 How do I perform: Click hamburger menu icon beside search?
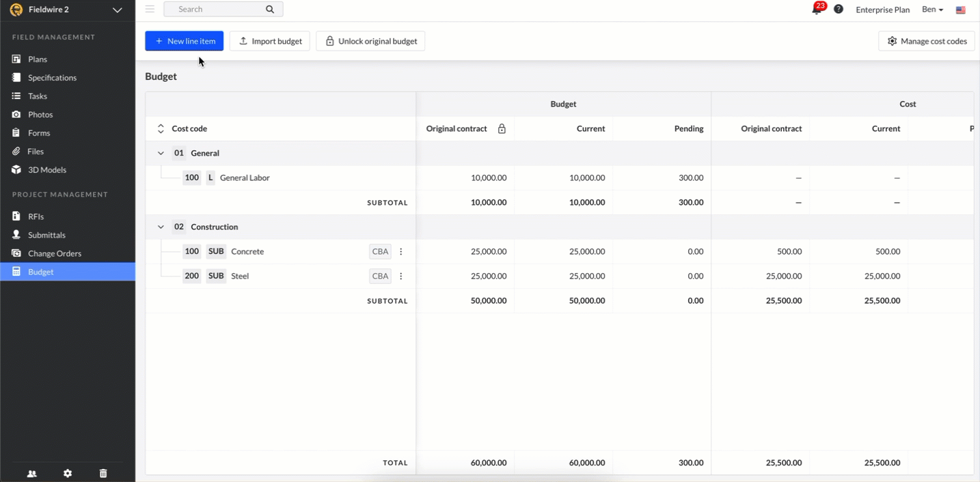pos(150,9)
